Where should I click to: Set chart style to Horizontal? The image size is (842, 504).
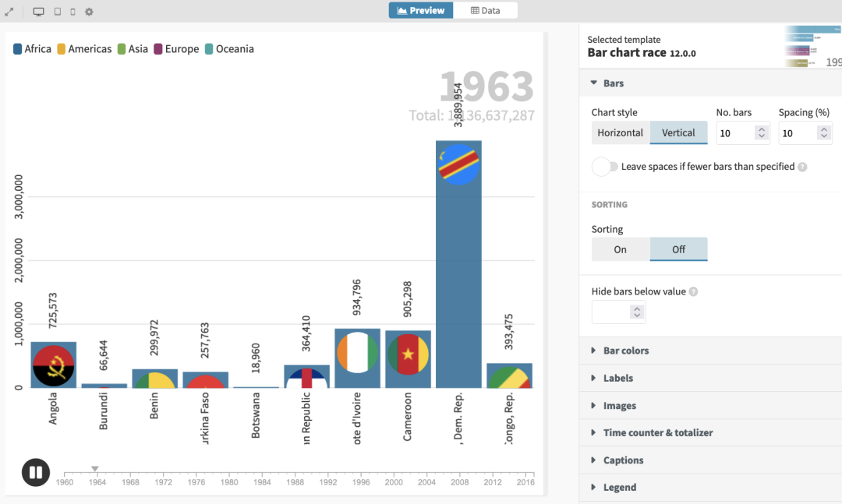coord(621,132)
